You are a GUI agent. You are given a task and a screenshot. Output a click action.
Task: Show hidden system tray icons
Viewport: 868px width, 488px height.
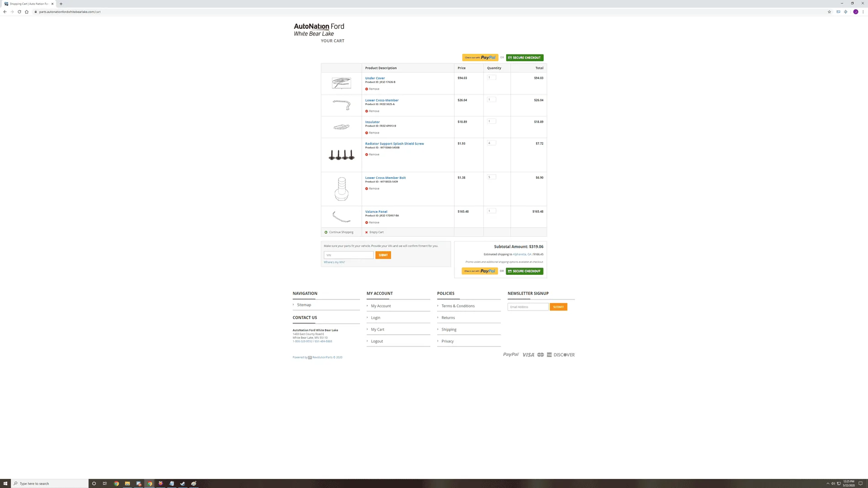click(x=828, y=483)
